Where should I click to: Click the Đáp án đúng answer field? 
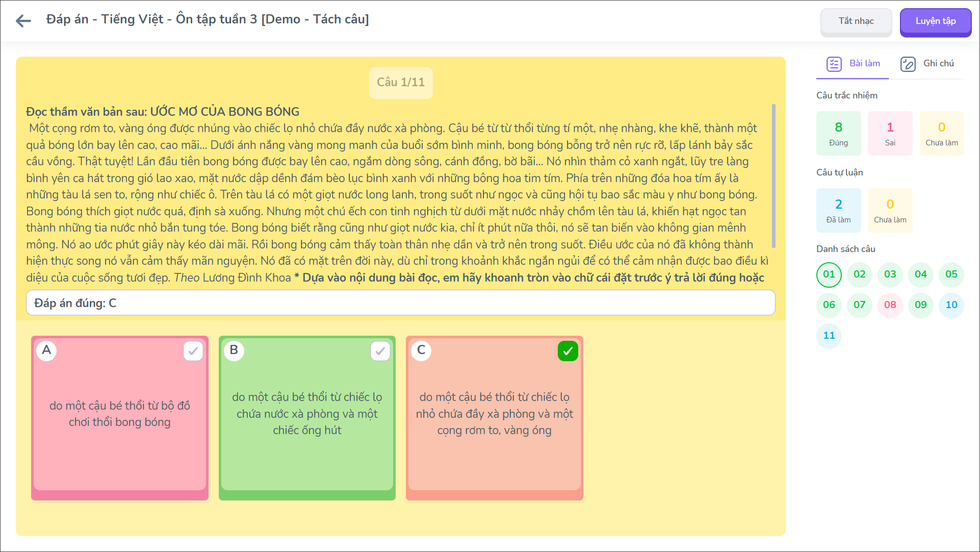tap(400, 303)
